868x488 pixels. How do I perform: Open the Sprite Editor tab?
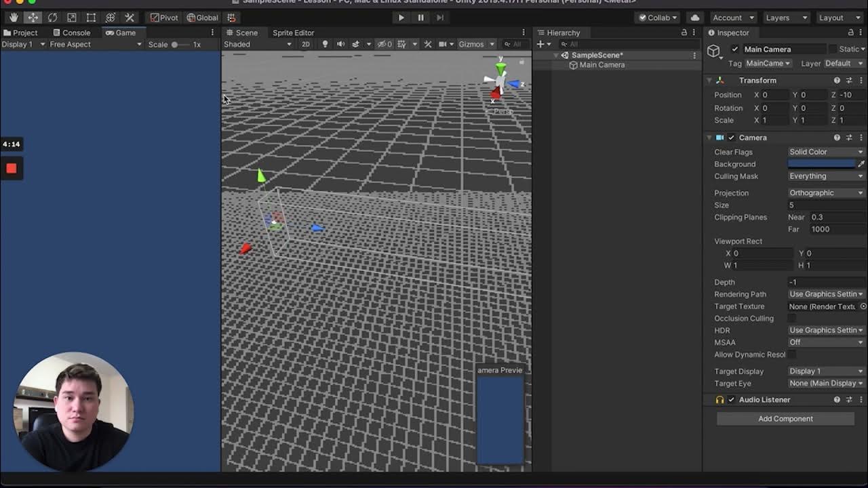point(293,33)
